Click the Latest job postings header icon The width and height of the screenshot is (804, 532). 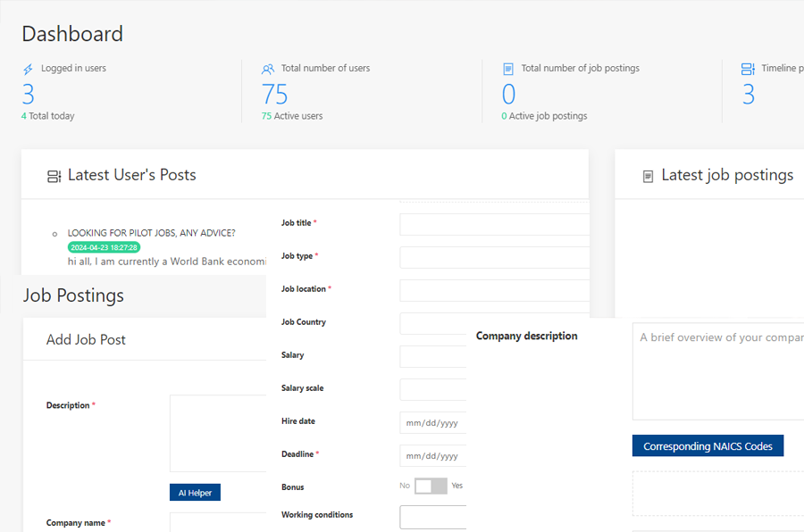648,177
